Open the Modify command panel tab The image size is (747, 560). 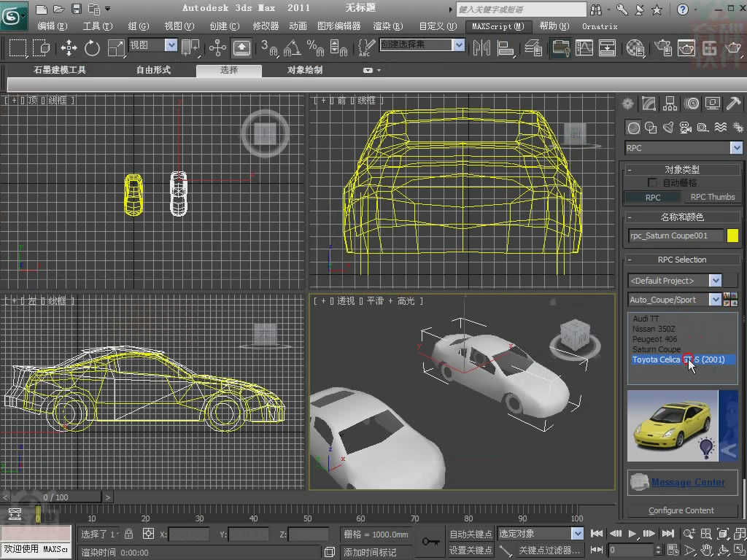pyautogui.click(x=649, y=104)
